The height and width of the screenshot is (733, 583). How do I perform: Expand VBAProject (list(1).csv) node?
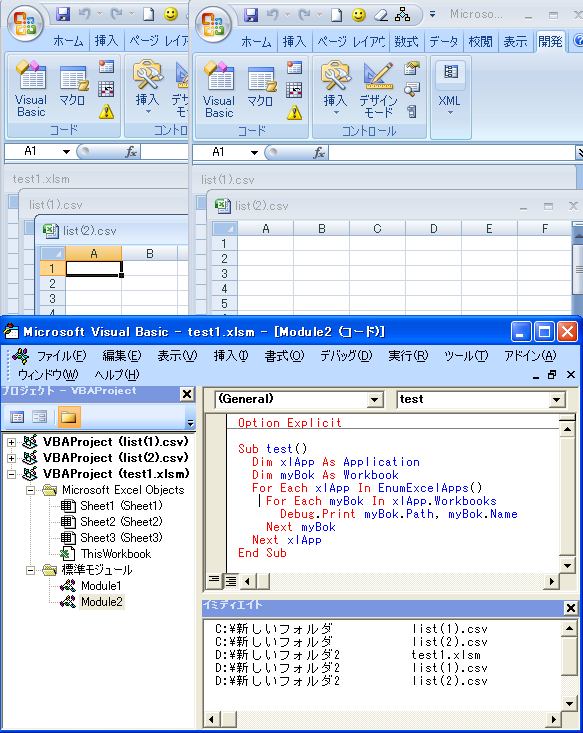click(x=11, y=442)
